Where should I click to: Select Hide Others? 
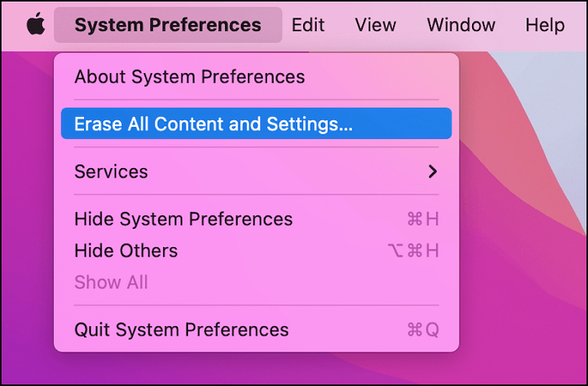pyautogui.click(x=126, y=251)
